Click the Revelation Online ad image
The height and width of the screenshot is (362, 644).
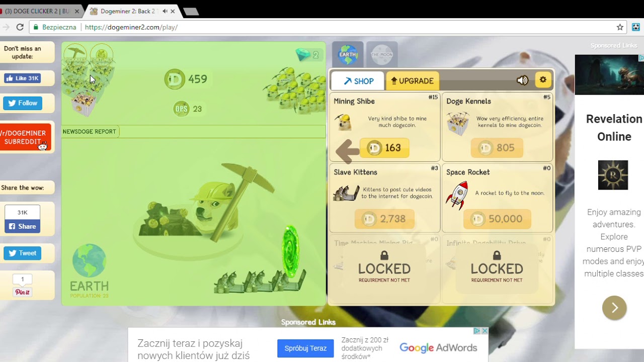click(609, 74)
